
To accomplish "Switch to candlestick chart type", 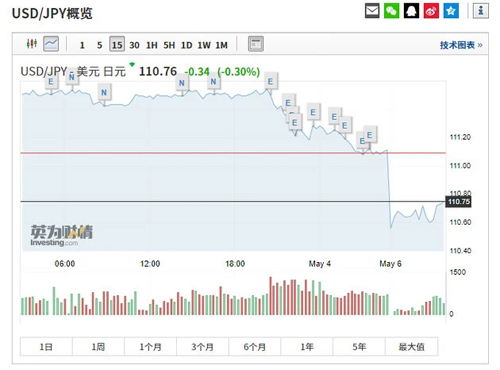I will point(32,44).
